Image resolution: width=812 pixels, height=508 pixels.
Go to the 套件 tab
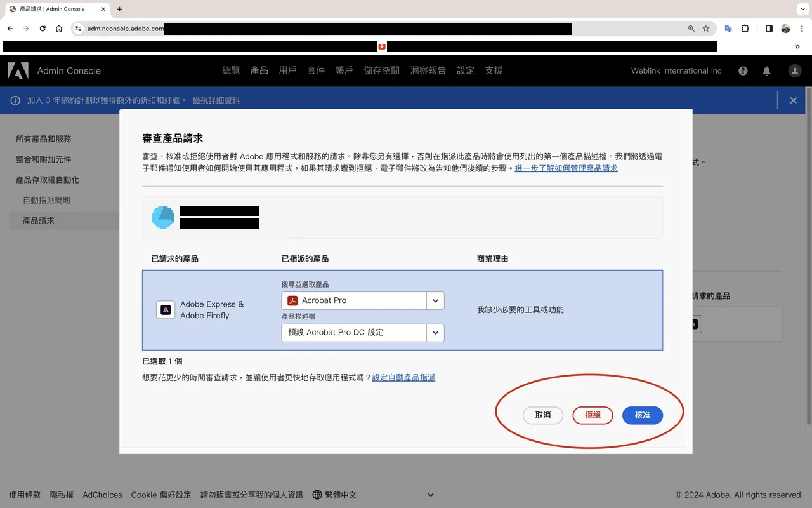[x=316, y=70]
